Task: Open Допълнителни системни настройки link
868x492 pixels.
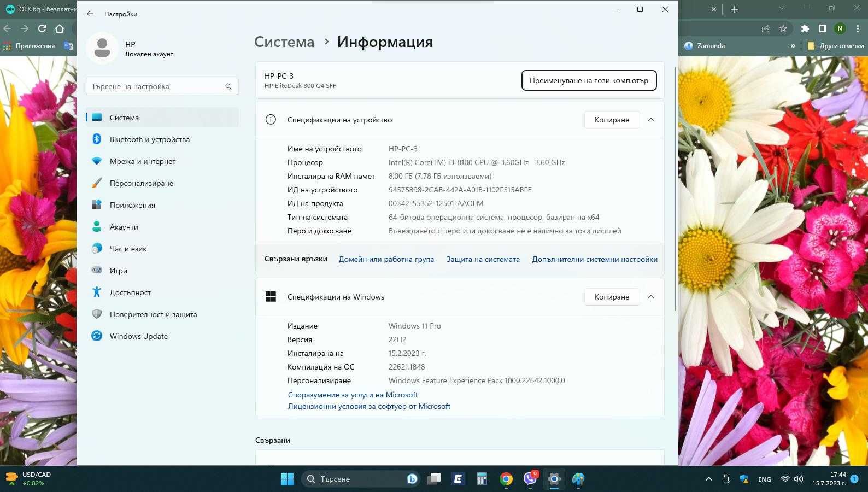Action: pyautogui.click(x=595, y=259)
